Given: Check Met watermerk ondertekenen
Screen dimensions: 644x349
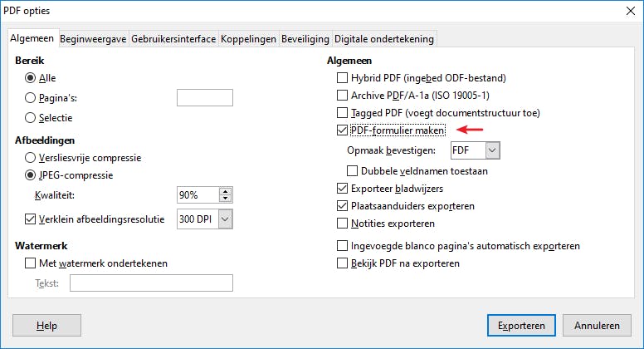Looking at the screenshot, I should pos(31,263).
